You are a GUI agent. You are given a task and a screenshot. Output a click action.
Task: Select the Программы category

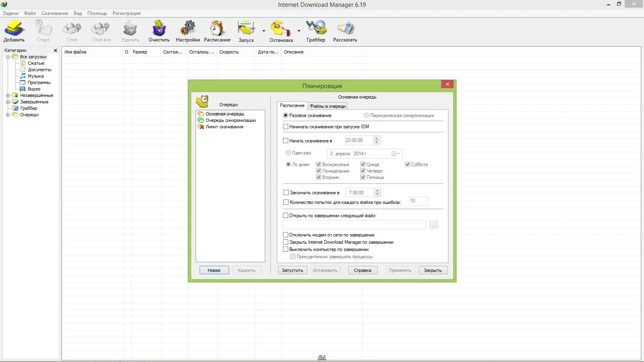(x=39, y=82)
